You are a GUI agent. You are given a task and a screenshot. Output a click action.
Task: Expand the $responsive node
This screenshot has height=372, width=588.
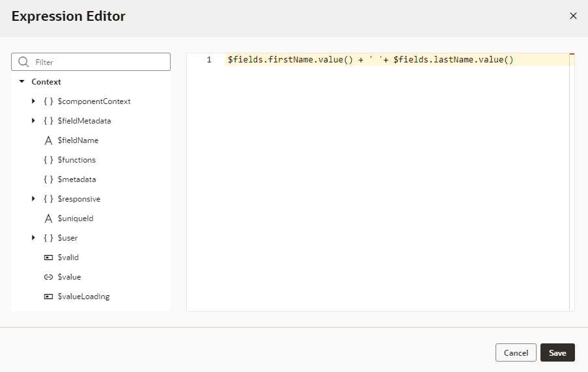point(33,199)
